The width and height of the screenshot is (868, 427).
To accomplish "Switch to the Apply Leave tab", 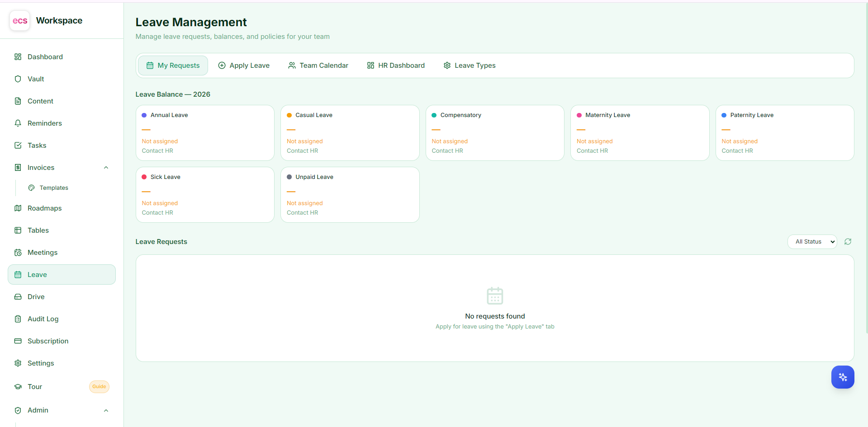I will (x=244, y=66).
